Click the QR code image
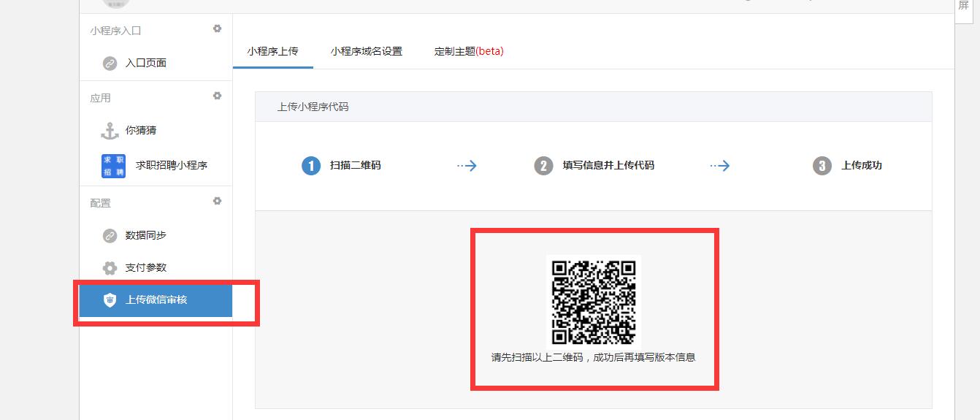The width and height of the screenshot is (980, 420). (x=594, y=302)
